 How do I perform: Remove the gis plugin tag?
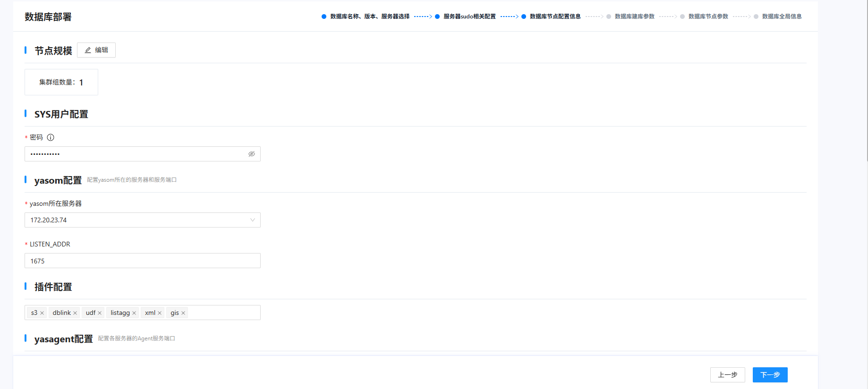pyautogui.click(x=183, y=313)
